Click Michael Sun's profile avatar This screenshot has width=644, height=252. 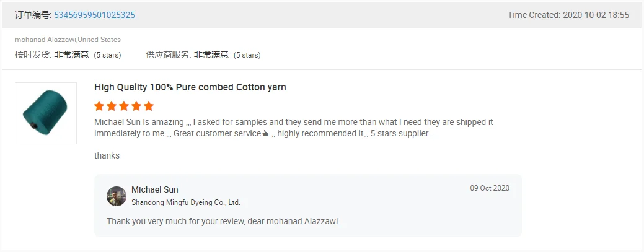click(117, 196)
